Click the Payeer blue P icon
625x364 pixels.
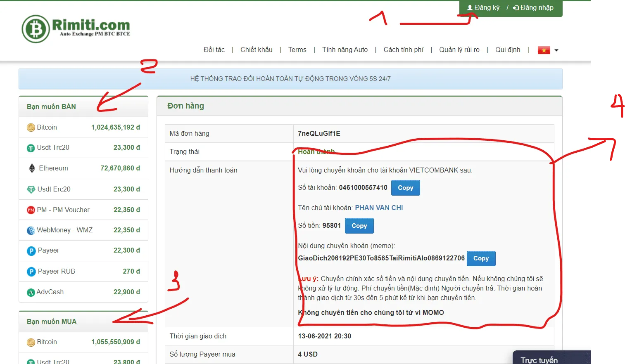31,251
